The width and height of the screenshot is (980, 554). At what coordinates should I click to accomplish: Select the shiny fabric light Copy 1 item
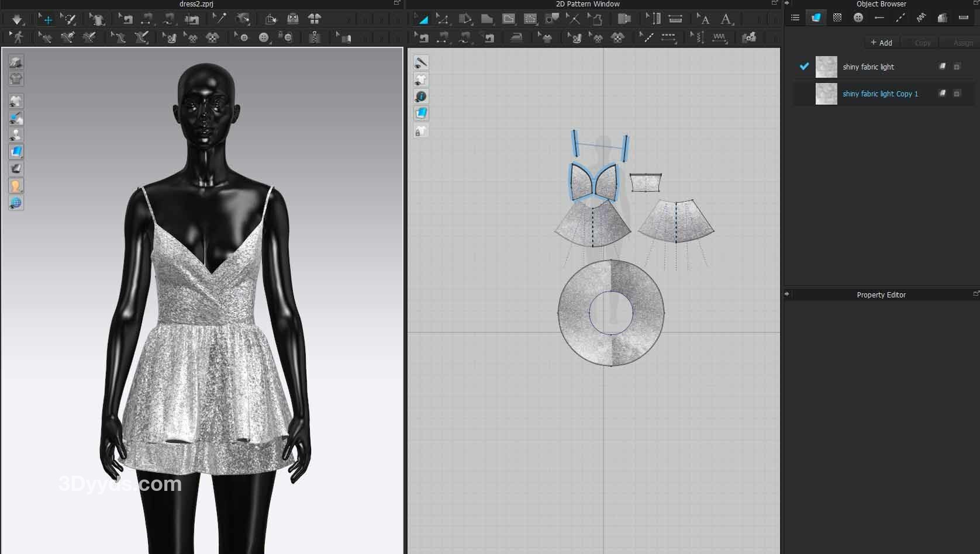[x=880, y=94]
